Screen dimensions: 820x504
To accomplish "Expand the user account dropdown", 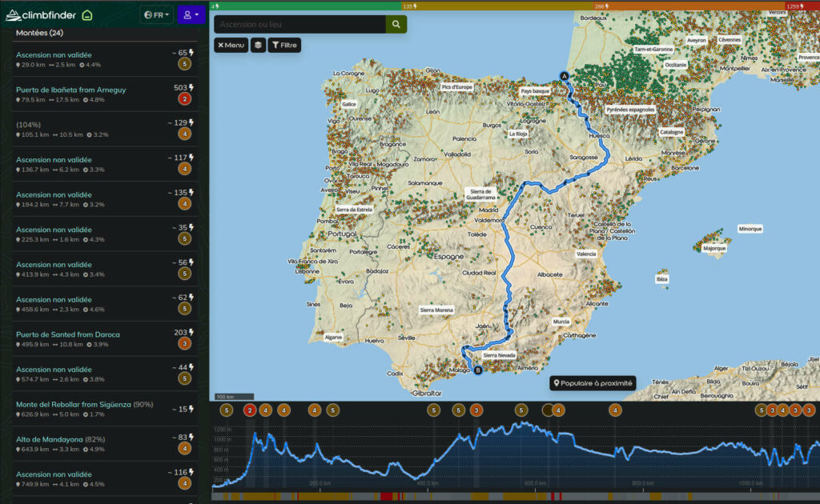I will click(x=191, y=14).
